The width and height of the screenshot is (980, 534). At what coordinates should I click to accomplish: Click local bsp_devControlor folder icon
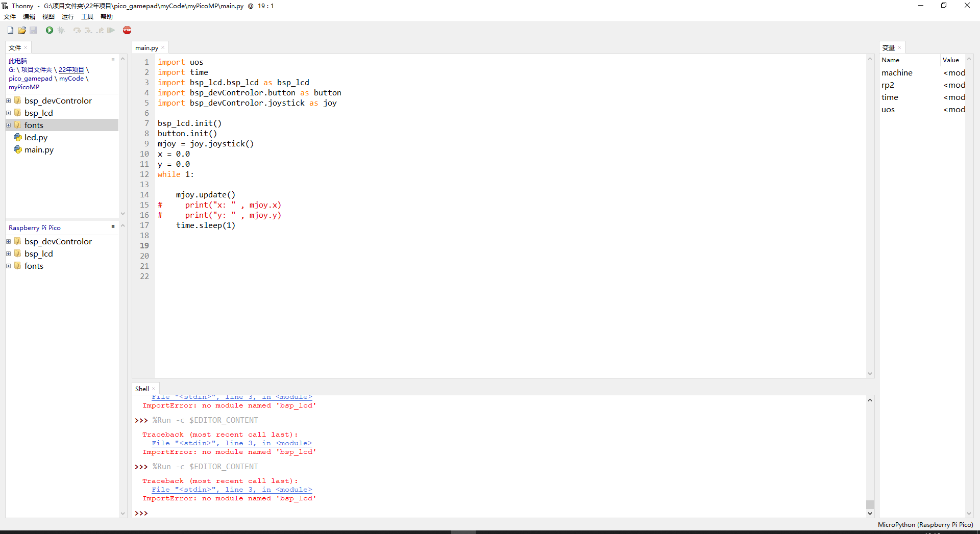[18, 101]
